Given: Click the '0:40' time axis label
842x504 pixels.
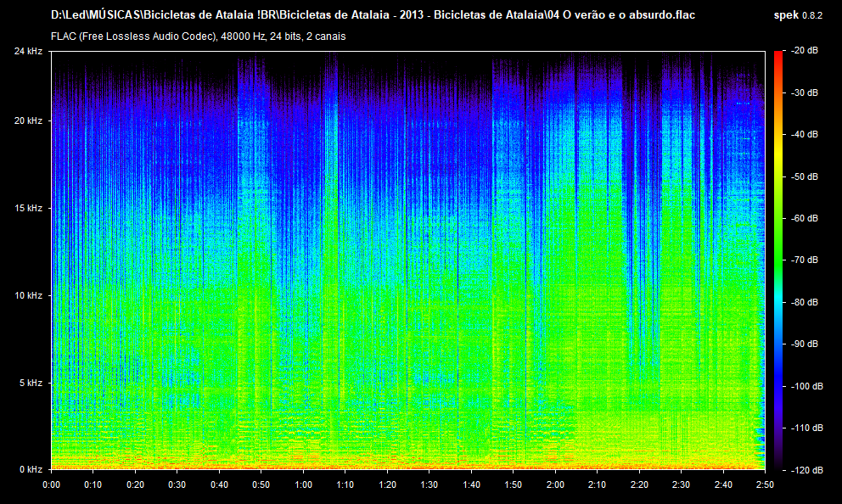Looking at the screenshot, I should pyautogui.click(x=219, y=484).
